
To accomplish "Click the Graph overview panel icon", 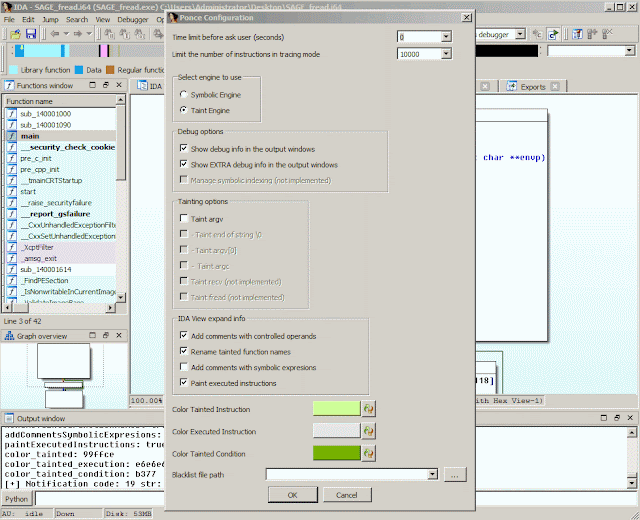I will pos(9,336).
